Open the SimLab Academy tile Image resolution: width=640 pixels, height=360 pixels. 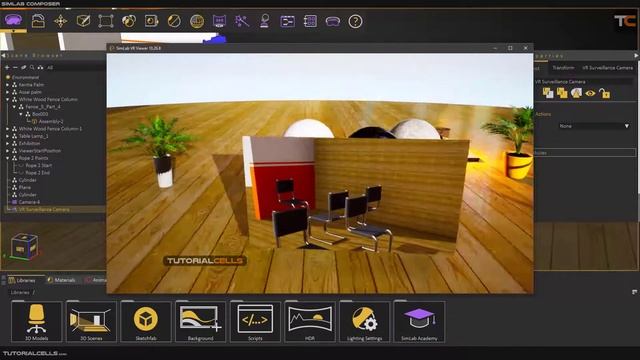[x=419, y=322]
